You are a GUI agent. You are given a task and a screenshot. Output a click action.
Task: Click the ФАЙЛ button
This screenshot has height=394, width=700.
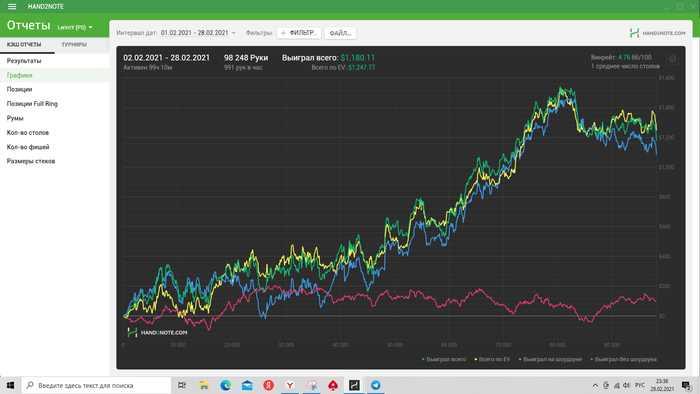coord(340,33)
